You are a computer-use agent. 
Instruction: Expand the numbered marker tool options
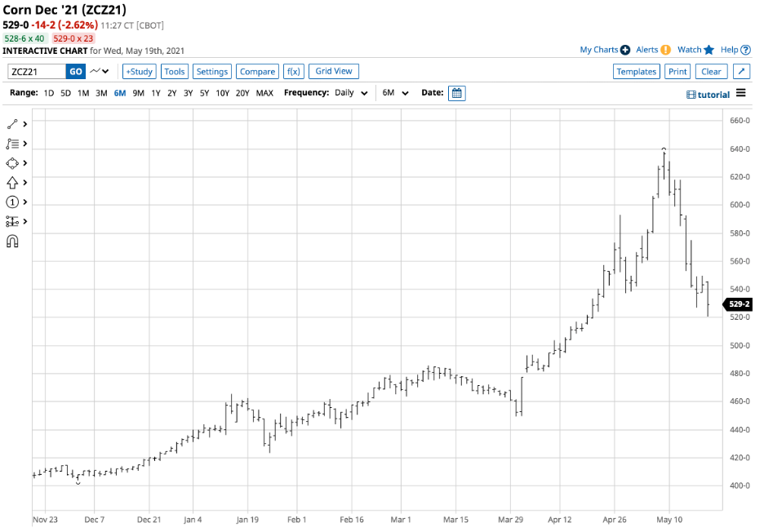pos(24,202)
